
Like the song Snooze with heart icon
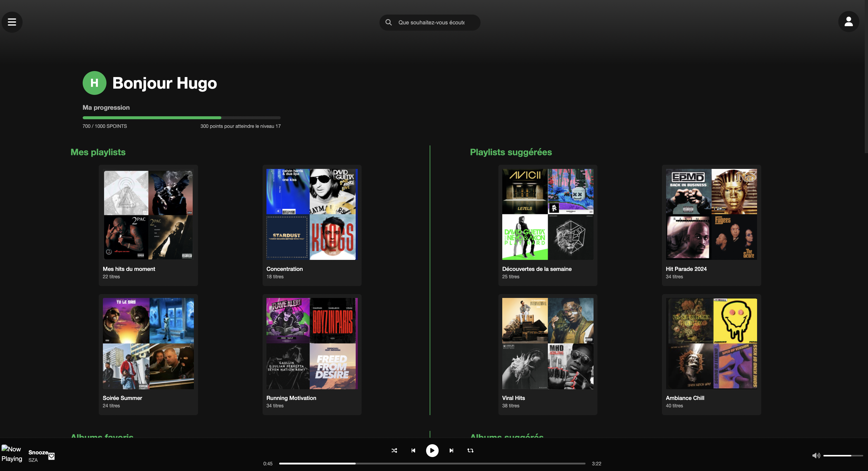[x=51, y=456]
